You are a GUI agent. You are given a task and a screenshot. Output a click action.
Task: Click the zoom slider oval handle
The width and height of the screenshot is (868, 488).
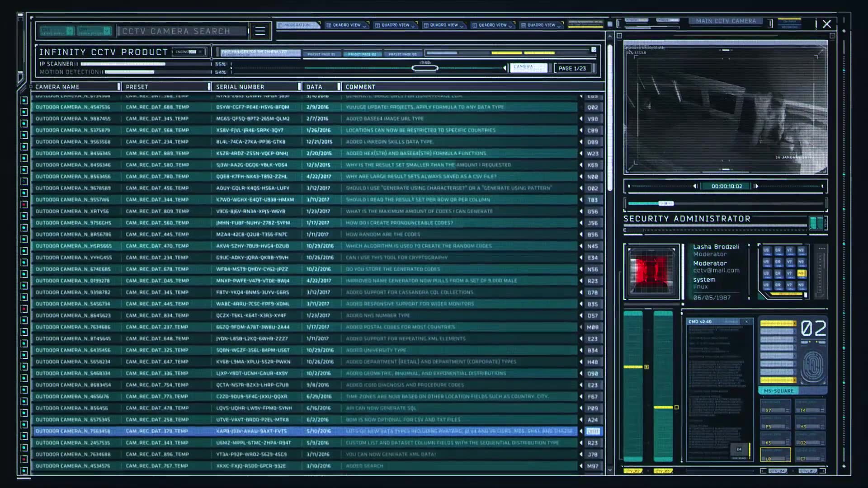425,68
